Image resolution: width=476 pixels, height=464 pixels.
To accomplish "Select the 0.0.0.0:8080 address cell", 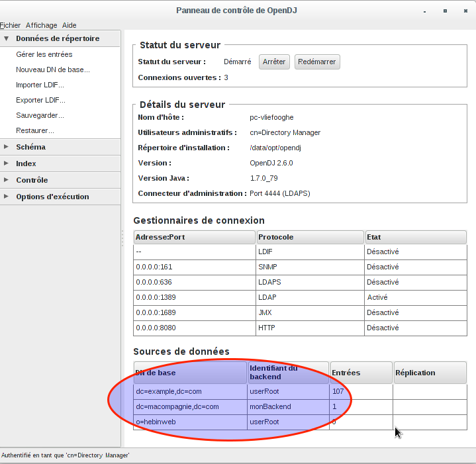I will pos(194,328).
